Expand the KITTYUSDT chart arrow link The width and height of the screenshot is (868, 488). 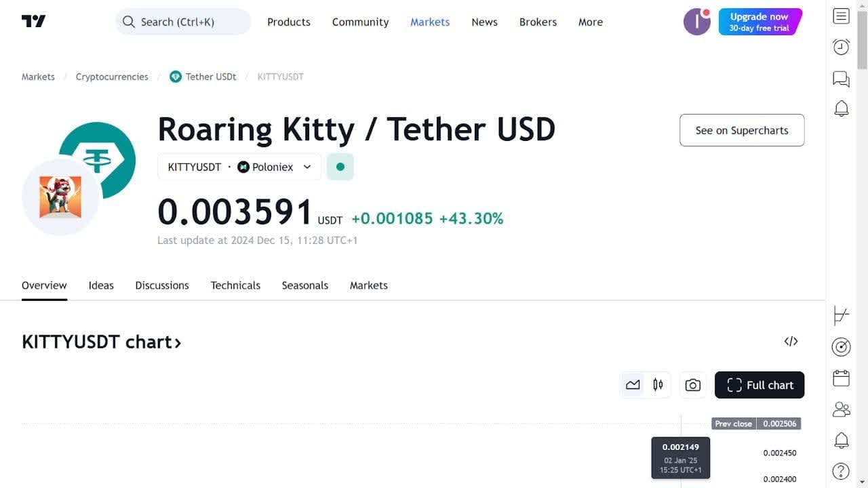pos(178,342)
